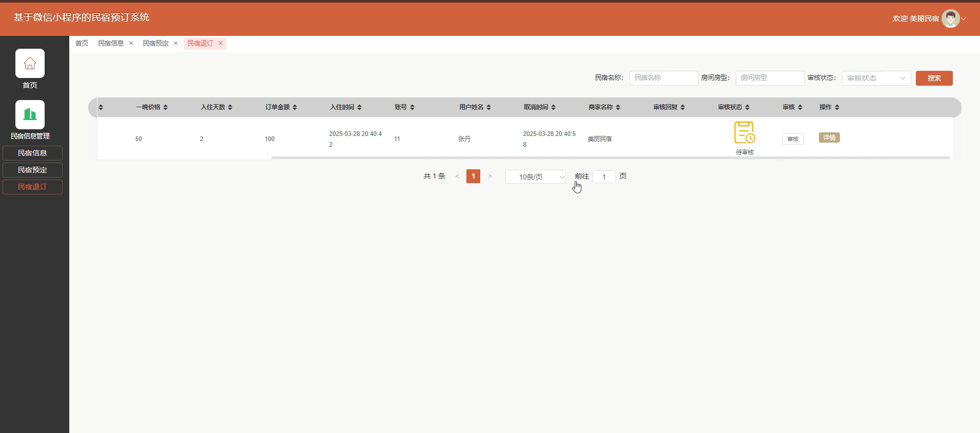Image resolution: width=980 pixels, height=433 pixels.
Task: Click the 共 1 条 total count text
Action: tap(434, 176)
